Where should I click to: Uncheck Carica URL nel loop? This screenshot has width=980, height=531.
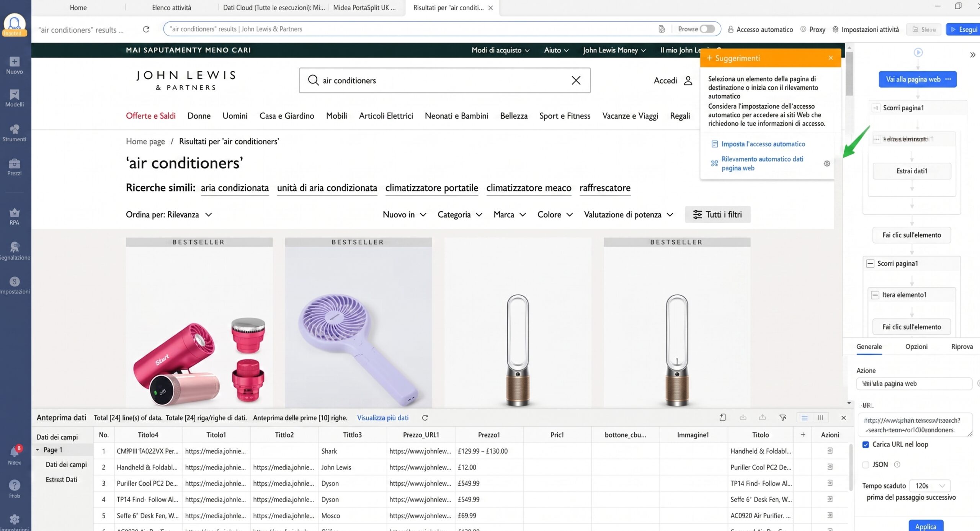pos(866,444)
